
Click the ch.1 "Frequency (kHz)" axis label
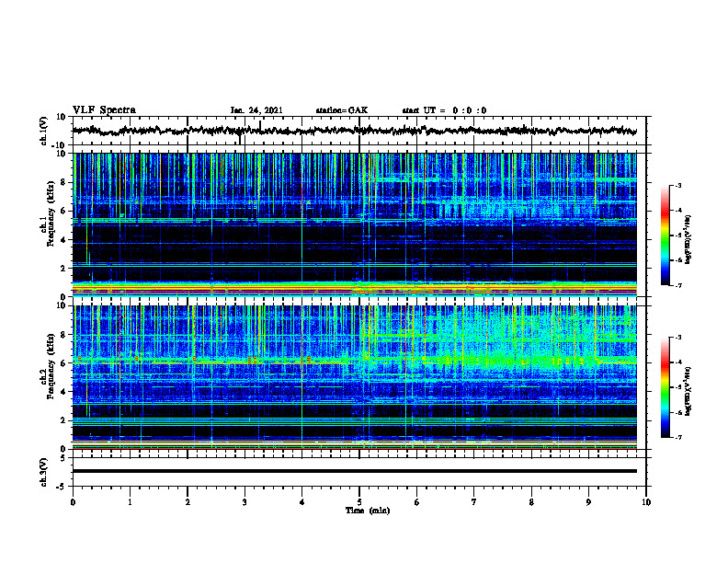point(51,213)
